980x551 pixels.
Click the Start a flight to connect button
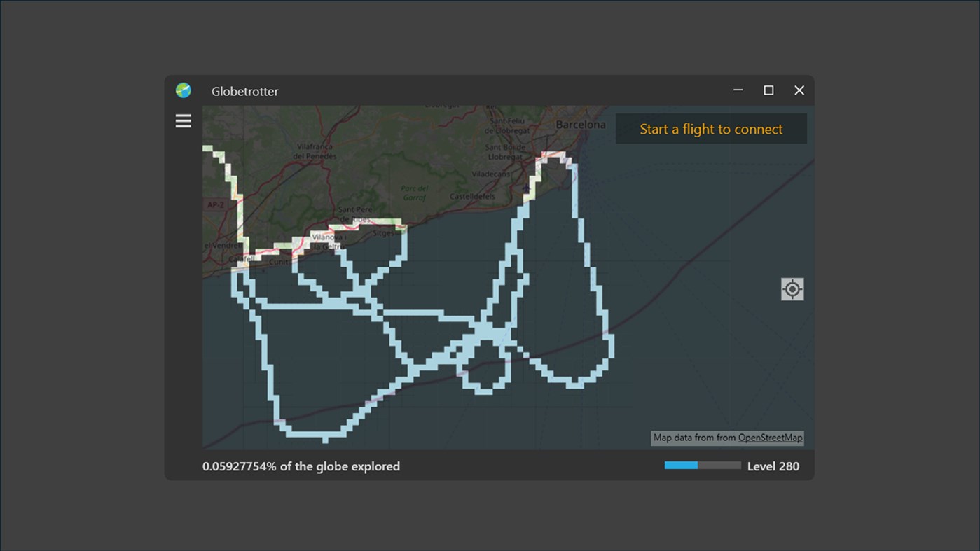[711, 129]
